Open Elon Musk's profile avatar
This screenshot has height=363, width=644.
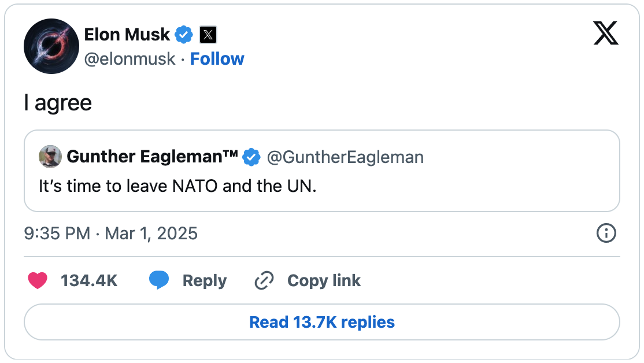pos(51,46)
